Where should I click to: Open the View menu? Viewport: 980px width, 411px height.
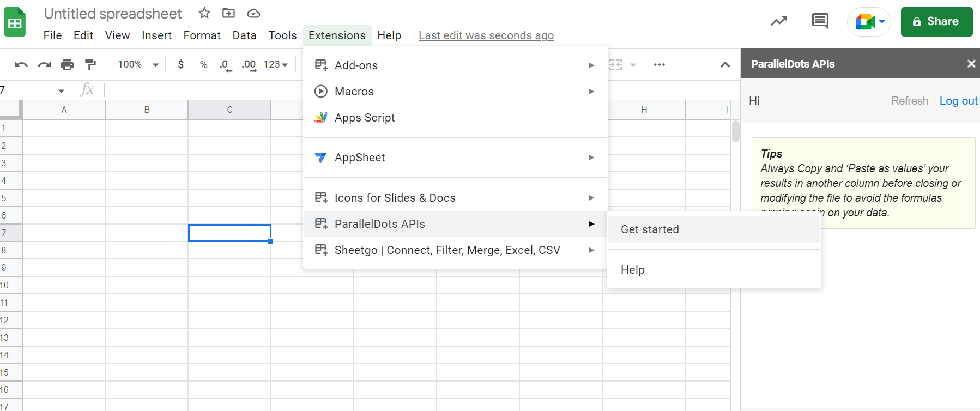(x=117, y=35)
